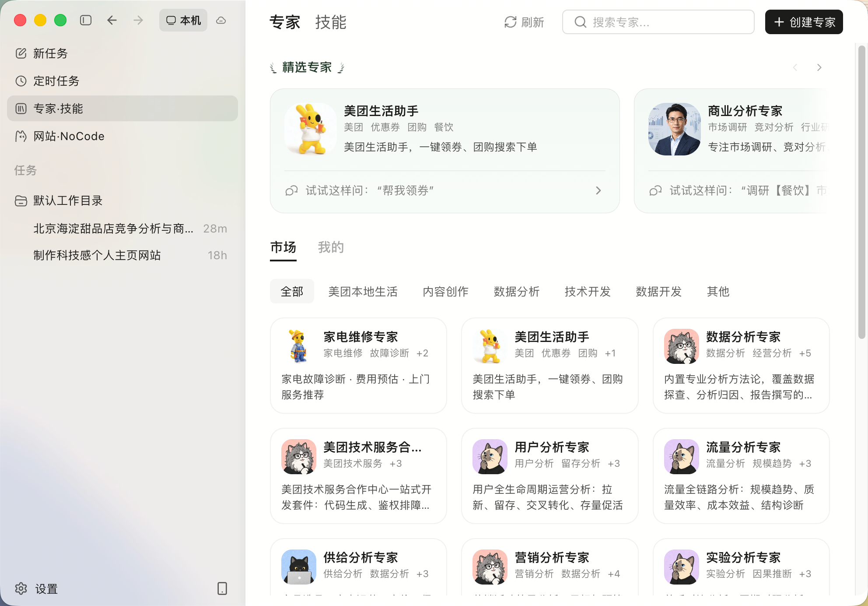Open 专家·技能 in the sidebar

pos(122,109)
